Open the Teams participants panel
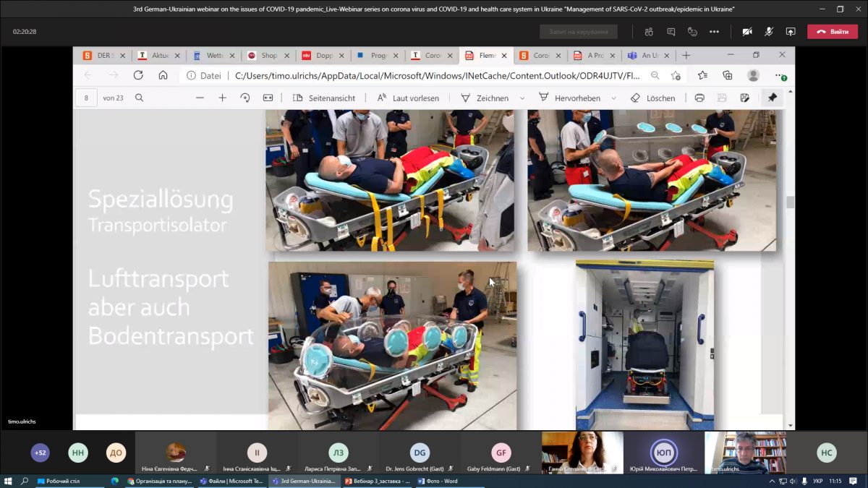868x488 pixels. click(x=649, y=32)
